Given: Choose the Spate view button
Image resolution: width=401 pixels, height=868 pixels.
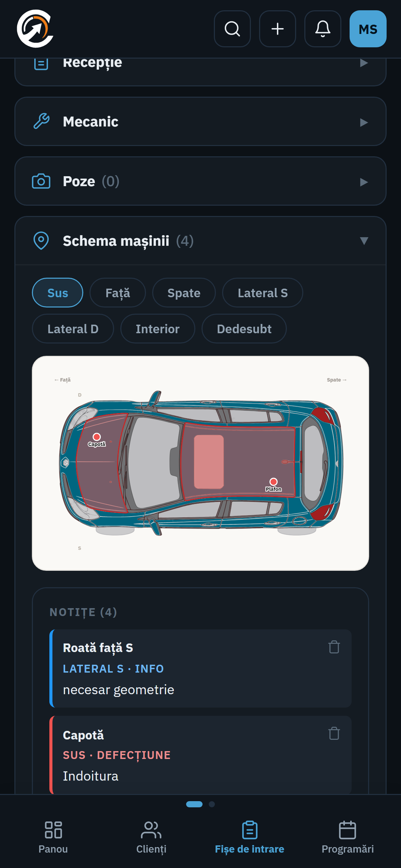Looking at the screenshot, I should (184, 293).
